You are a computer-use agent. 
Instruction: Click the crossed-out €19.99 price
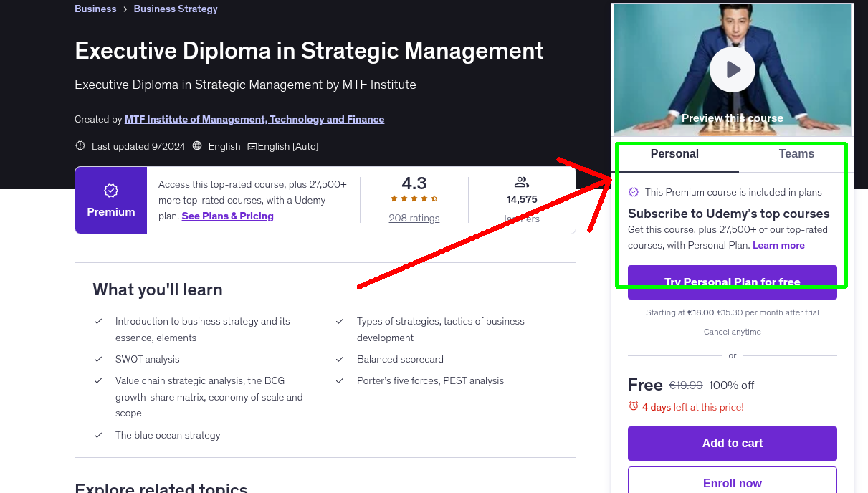coord(686,385)
